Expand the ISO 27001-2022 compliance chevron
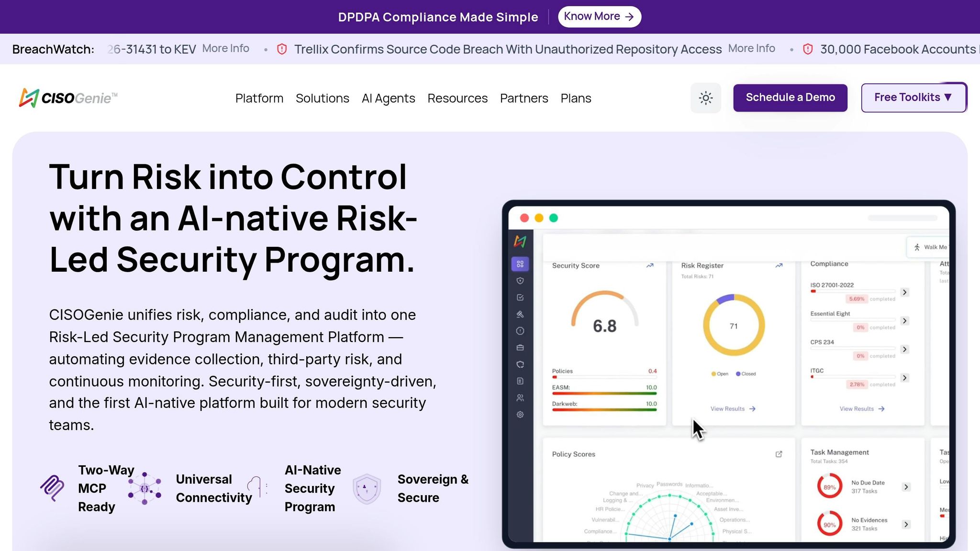This screenshot has height=551, width=980. click(x=904, y=292)
